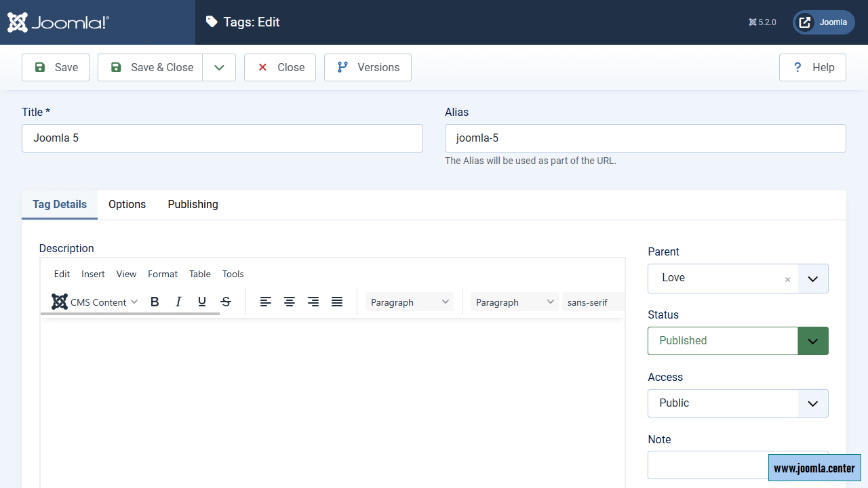Close the tag editor with the toolbar Close button
This screenshot has width=868, height=488.
(x=280, y=67)
